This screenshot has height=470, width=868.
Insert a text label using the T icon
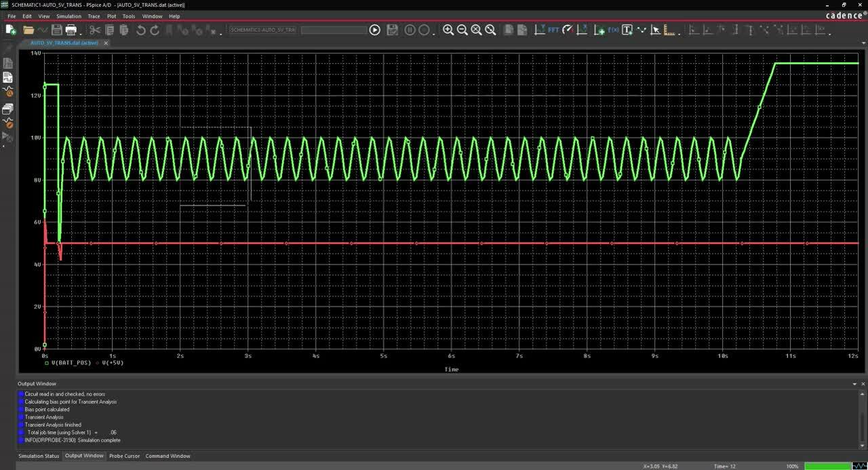[627, 30]
